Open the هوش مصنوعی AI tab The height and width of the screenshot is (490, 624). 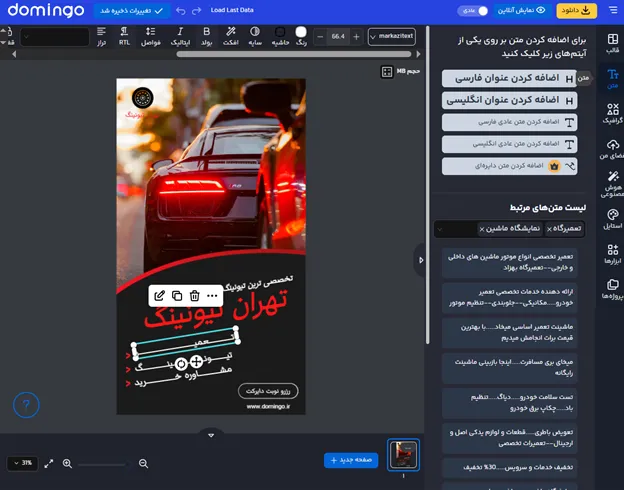pos(612,184)
